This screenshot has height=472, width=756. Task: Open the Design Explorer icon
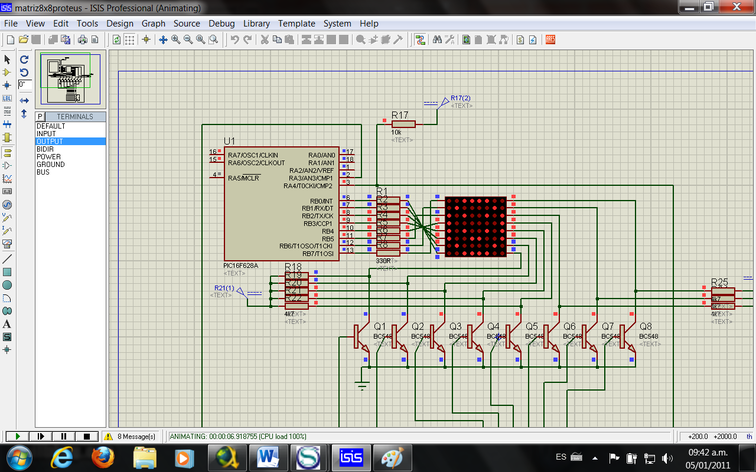(x=466, y=40)
